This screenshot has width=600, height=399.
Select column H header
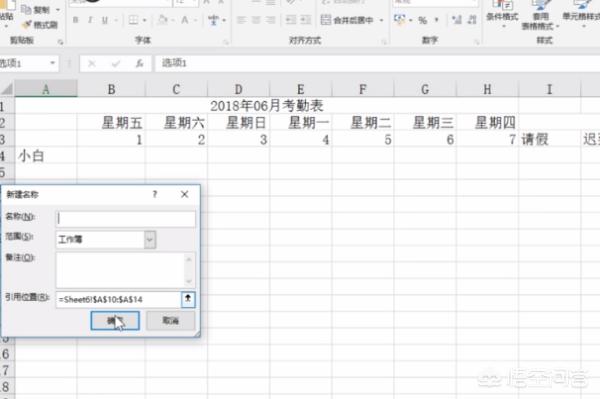coord(487,89)
